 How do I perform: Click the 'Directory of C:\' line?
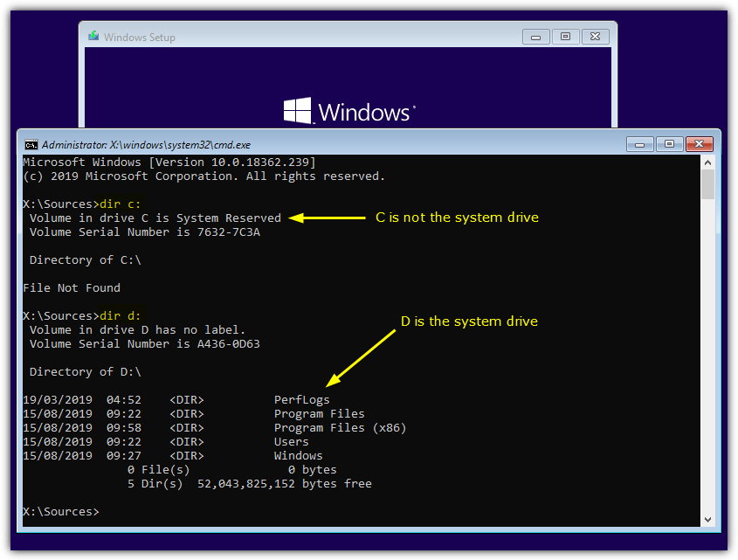(86, 260)
